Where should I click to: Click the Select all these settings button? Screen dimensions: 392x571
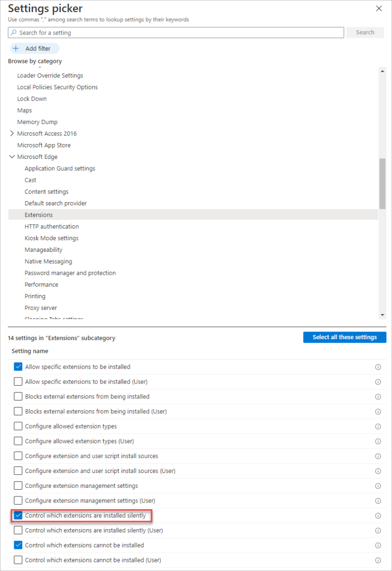(x=345, y=337)
